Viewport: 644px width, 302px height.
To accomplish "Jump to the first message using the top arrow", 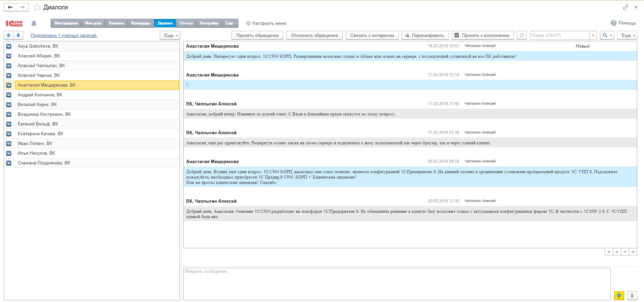I will pyautogui.click(x=609, y=252).
